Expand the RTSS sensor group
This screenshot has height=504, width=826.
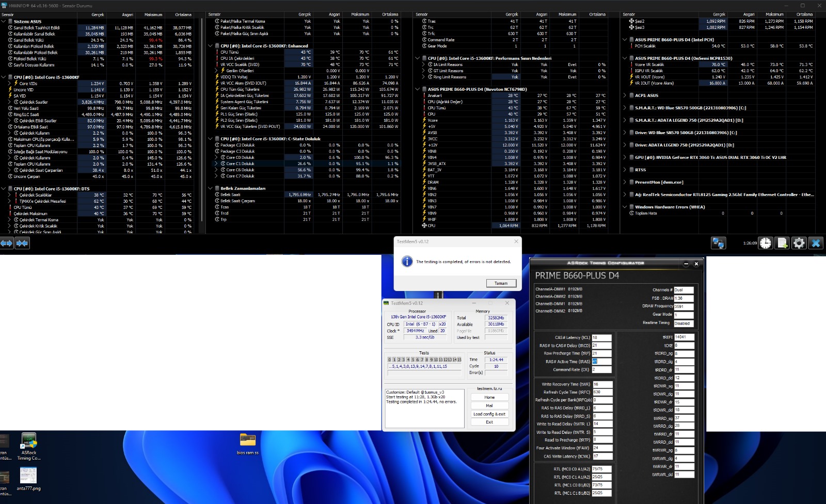(625, 170)
